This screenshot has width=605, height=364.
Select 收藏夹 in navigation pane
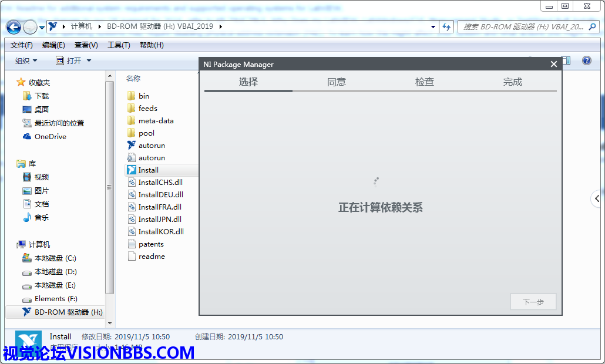coord(33,83)
